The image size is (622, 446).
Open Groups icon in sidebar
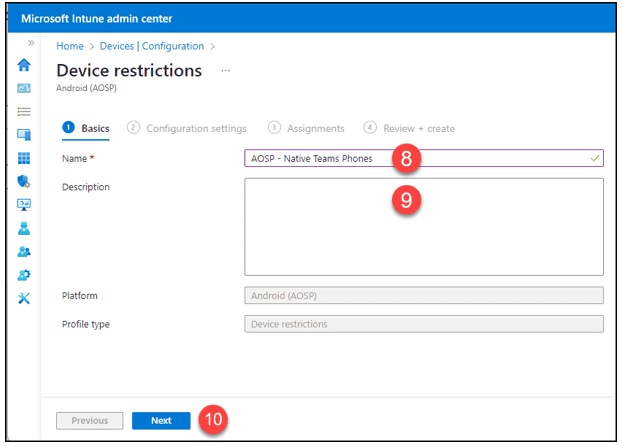(24, 252)
